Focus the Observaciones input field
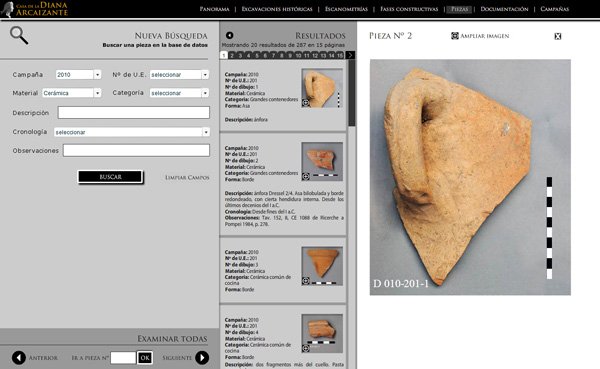The width and height of the screenshot is (600, 369). coord(136,150)
